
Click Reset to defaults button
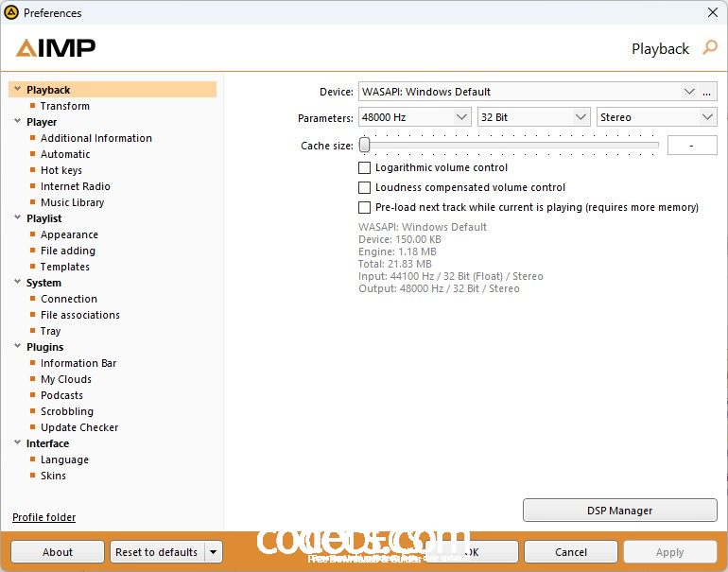(x=156, y=552)
